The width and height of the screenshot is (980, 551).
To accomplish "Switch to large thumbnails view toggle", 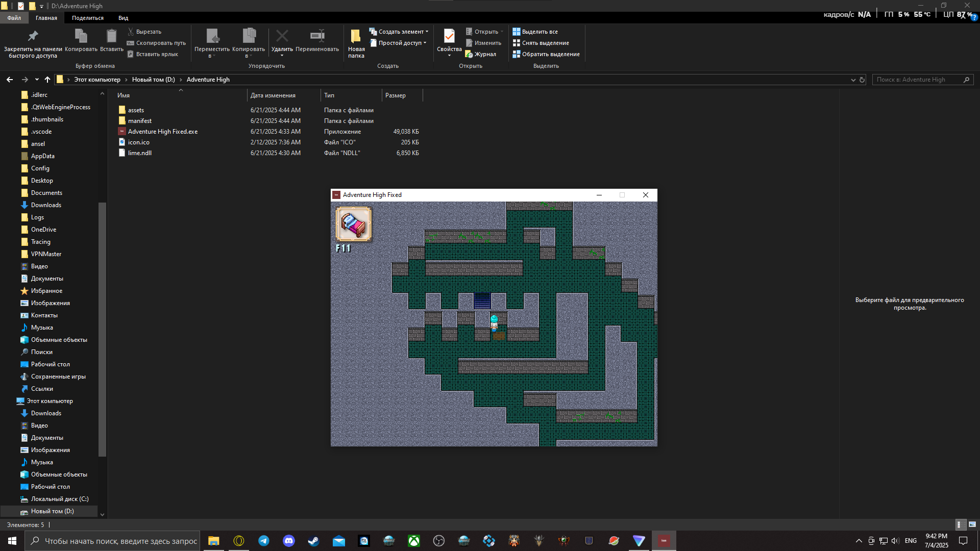I will coord(972,524).
